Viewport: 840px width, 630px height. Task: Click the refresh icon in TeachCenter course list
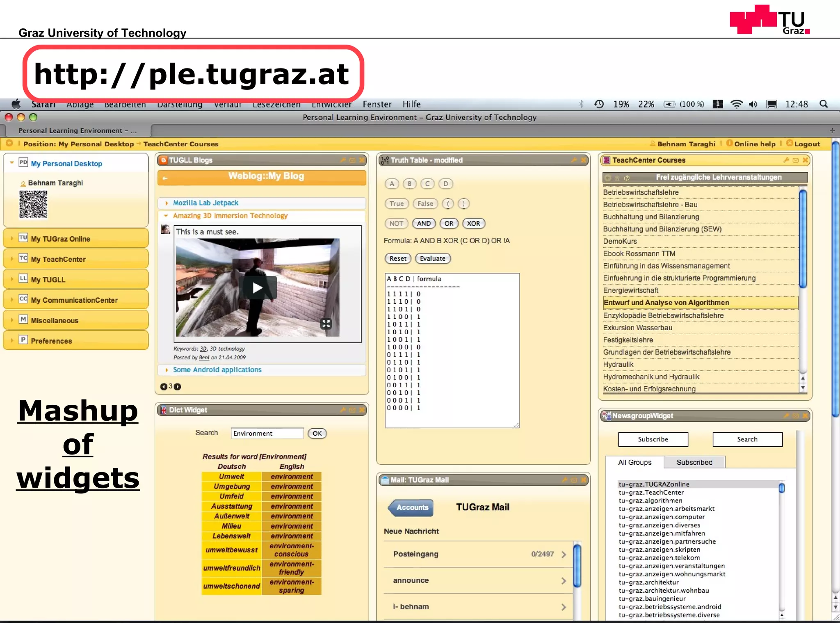(627, 178)
